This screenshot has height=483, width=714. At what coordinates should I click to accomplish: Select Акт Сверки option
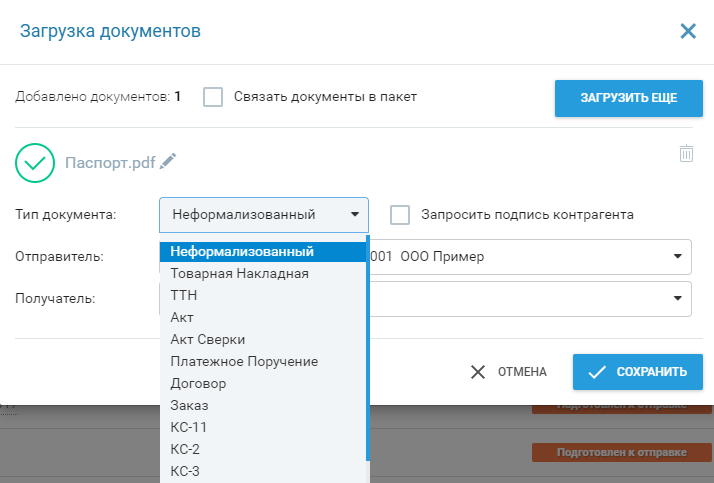pos(207,339)
